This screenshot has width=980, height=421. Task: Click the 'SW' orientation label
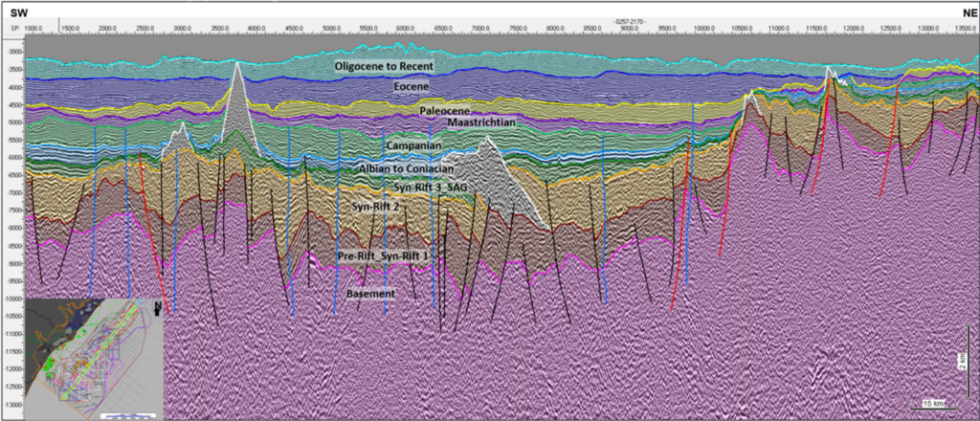tap(18, 12)
